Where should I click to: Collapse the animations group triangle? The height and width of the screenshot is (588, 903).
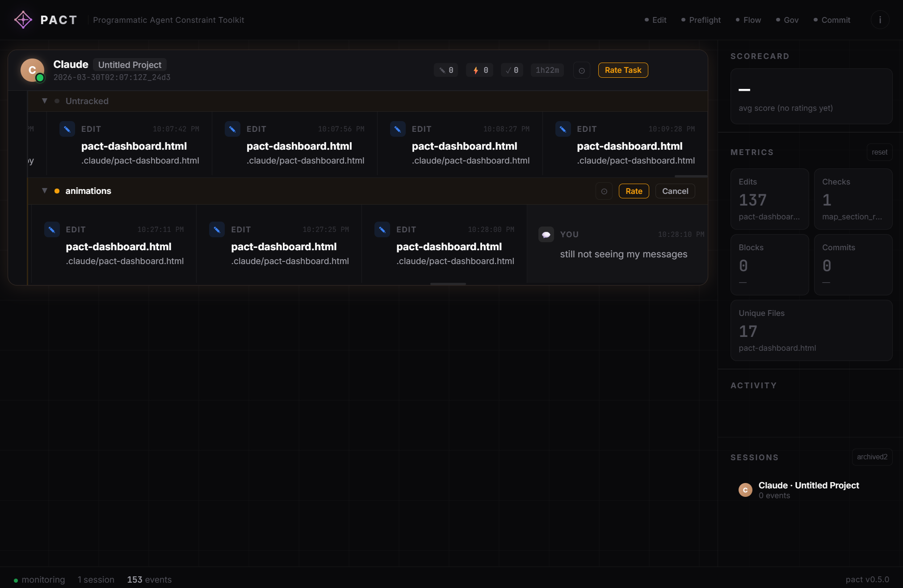(44, 190)
